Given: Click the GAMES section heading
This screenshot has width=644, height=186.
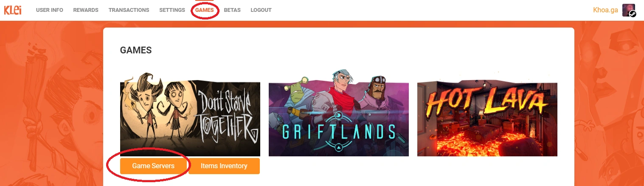Looking at the screenshot, I should click(136, 50).
